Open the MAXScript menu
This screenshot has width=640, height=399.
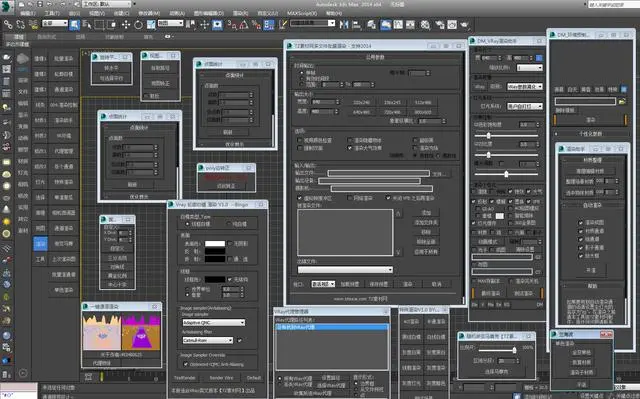click(x=302, y=13)
